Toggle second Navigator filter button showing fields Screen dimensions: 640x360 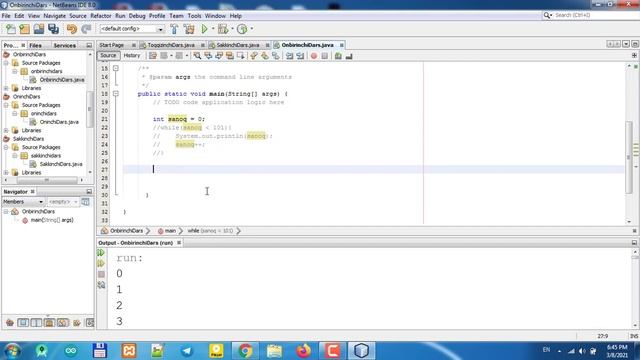[x=23, y=323]
